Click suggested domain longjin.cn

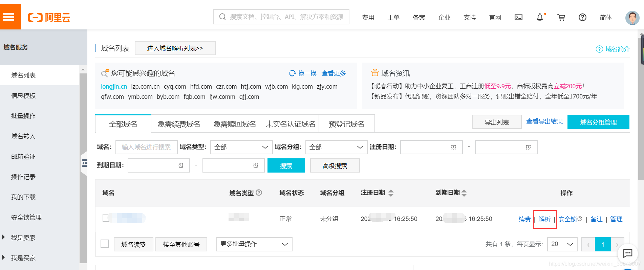tap(114, 87)
